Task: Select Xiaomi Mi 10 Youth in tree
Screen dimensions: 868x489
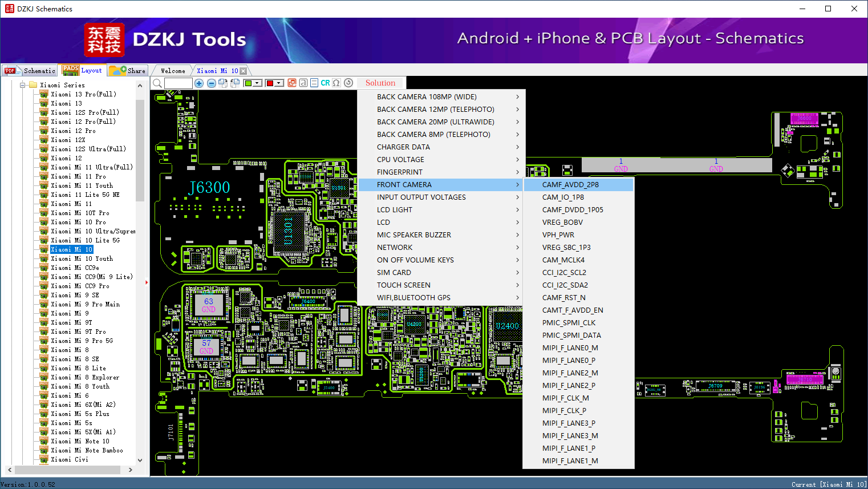Action: (x=82, y=258)
